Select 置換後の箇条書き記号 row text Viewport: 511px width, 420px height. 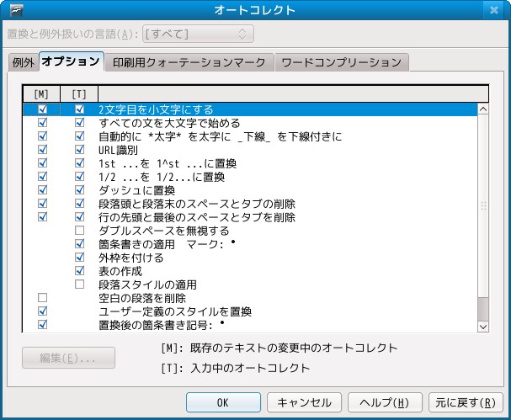pos(162,325)
